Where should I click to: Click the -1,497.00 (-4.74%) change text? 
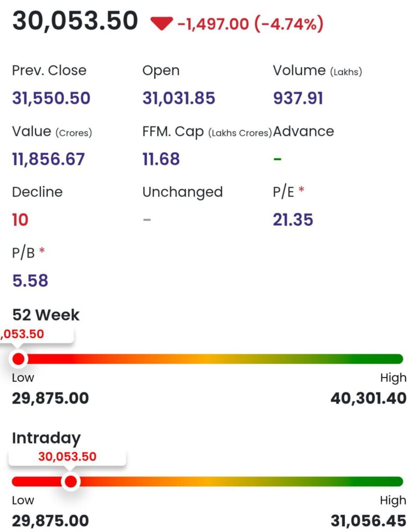point(250,23)
